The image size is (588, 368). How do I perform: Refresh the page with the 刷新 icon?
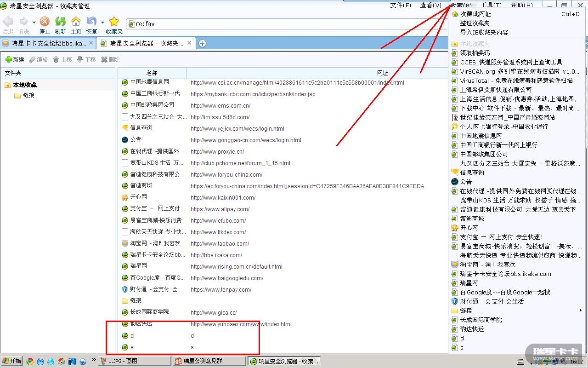(x=60, y=22)
